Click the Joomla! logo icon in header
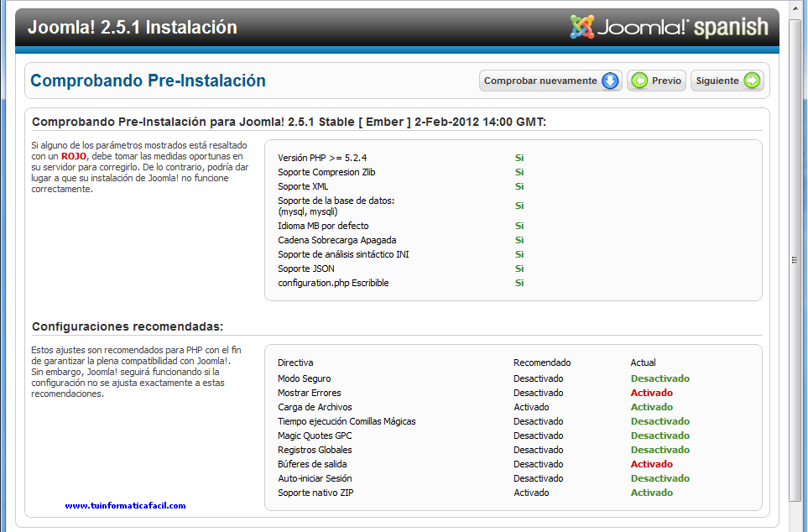 [x=581, y=27]
